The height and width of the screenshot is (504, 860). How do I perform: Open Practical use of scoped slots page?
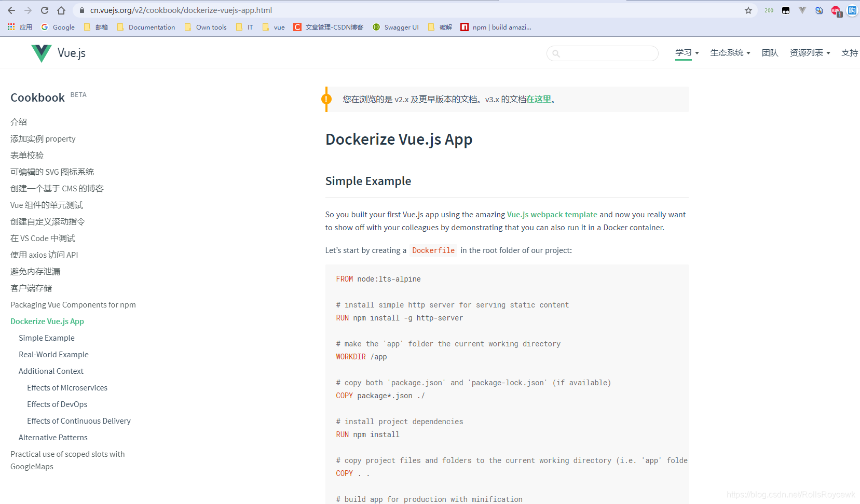(x=67, y=460)
